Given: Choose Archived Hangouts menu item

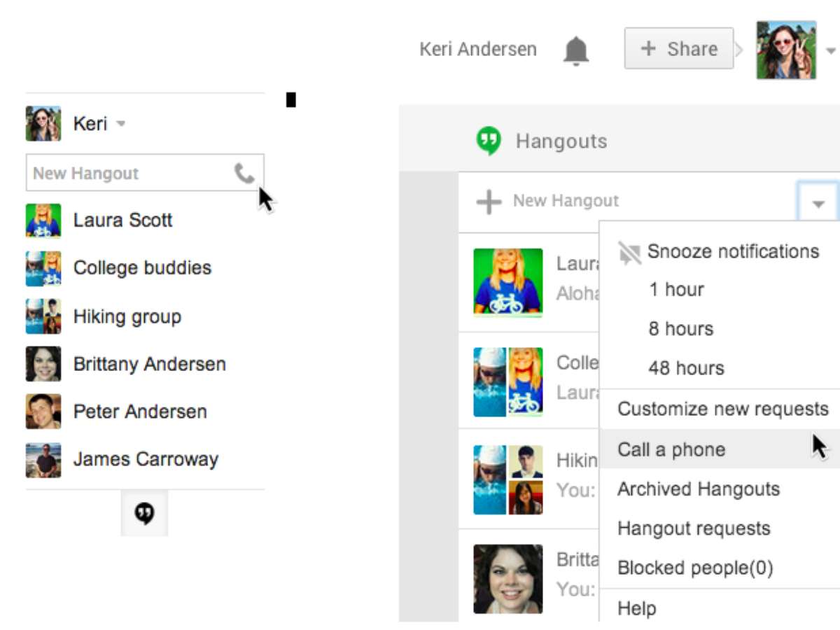Looking at the screenshot, I should click(x=698, y=489).
